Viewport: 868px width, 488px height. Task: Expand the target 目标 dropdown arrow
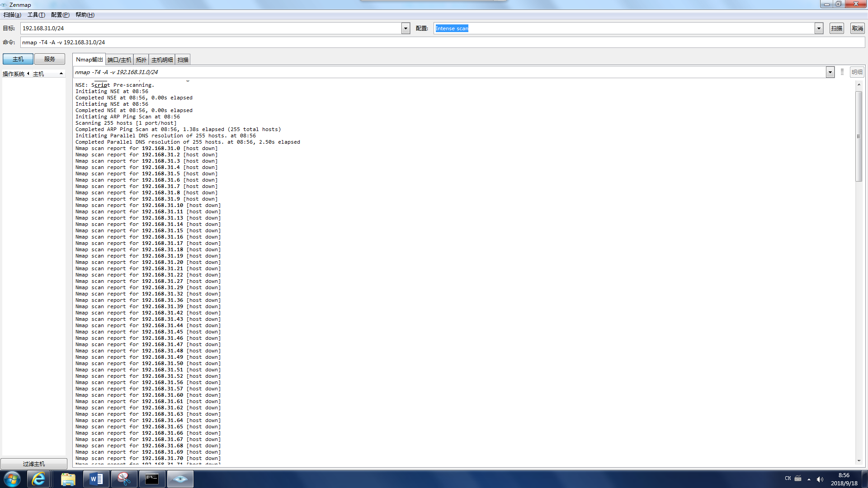(x=406, y=28)
